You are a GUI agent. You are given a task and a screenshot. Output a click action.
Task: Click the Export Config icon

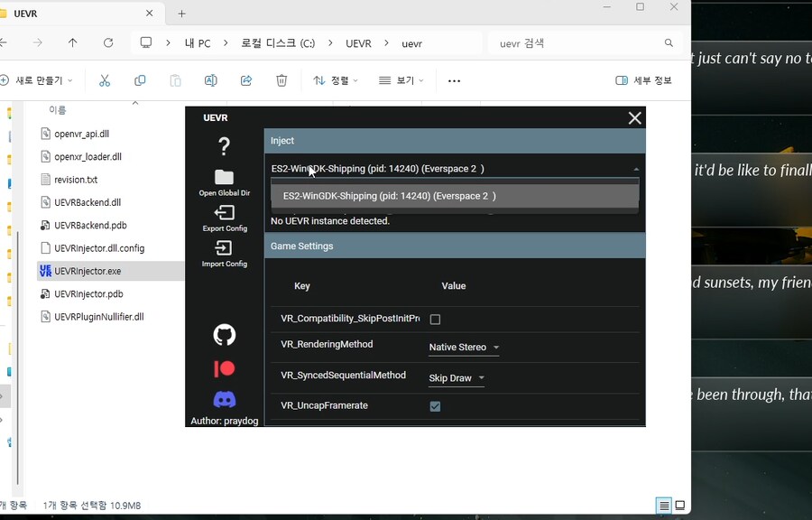(x=225, y=212)
